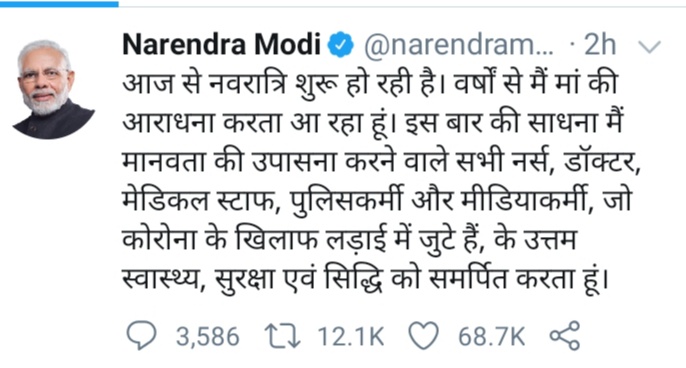Image resolution: width=686 pixels, height=368 pixels.
Task: Open the tweet via the 2h timestamp
Action: tap(600, 45)
